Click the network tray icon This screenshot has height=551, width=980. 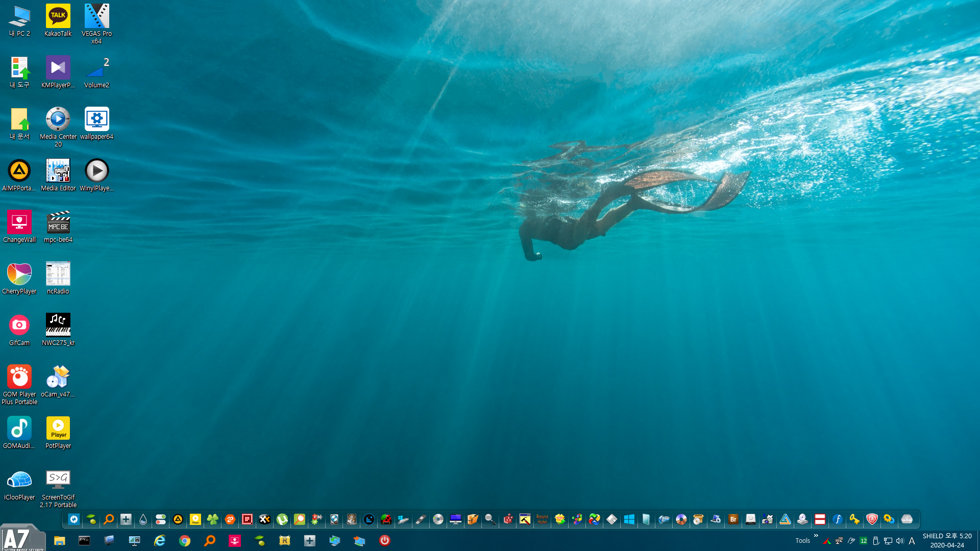[x=888, y=541]
